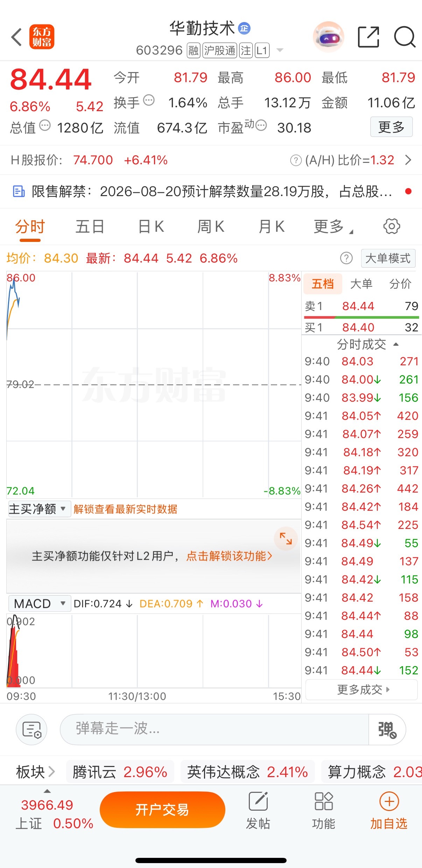
Task: Open the 主买净额 indicator dropdown
Action: (40, 509)
